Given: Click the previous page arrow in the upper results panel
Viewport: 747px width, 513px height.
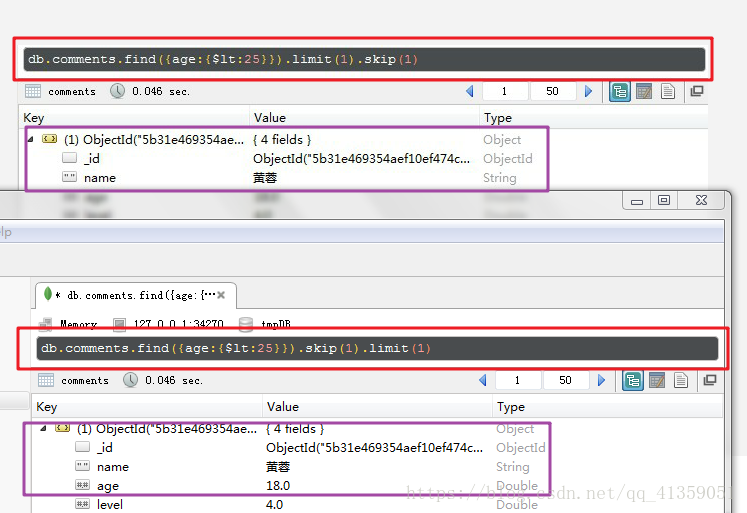Looking at the screenshot, I should 470,91.
